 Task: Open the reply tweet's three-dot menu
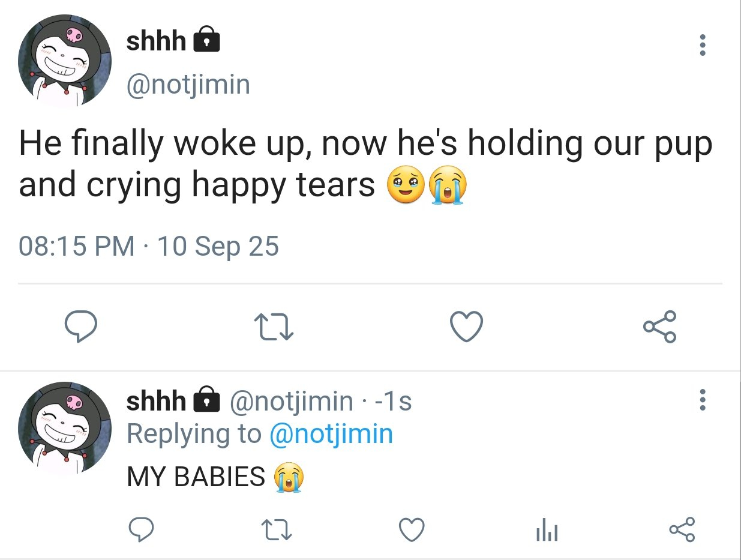tap(703, 400)
